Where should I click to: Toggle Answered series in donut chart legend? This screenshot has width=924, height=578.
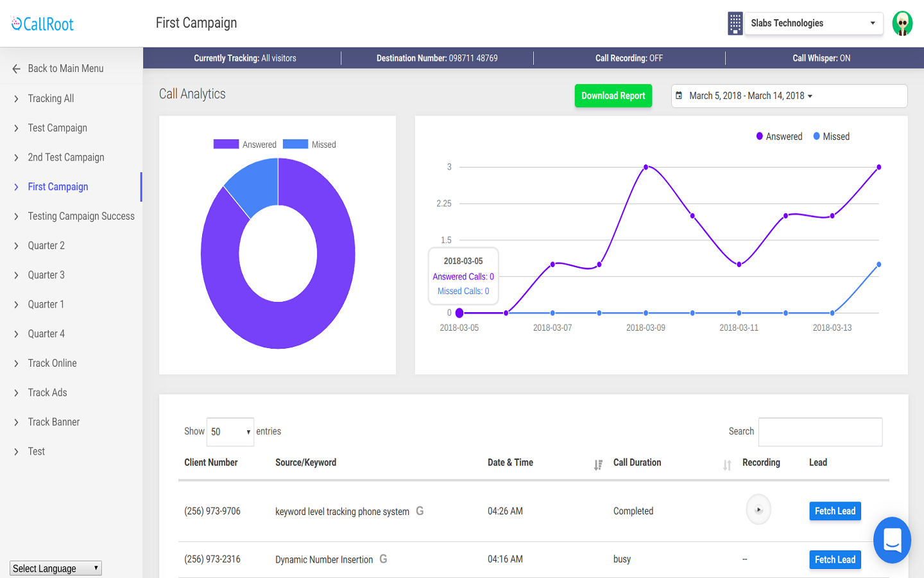(244, 144)
